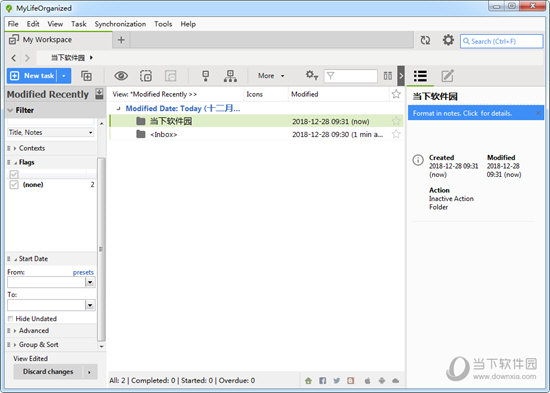The image size is (550, 393).
Task: Switch to the list properties tab icon
Action: pos(420,76)
